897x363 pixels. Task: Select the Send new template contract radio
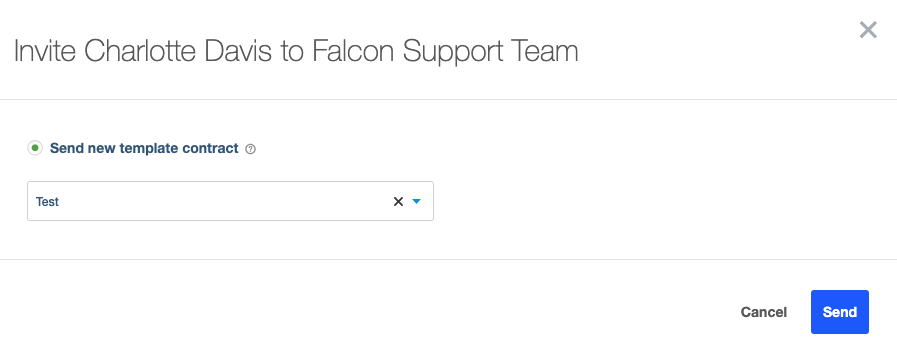(35, 149)
